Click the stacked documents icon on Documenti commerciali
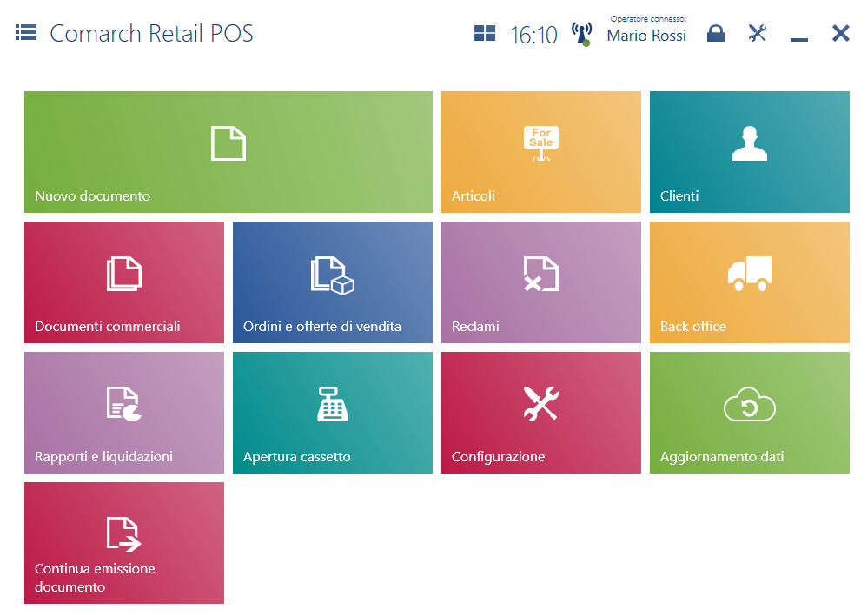Image resolution: width=861 pixels, height=616 pixels. [x=124, y=274]
